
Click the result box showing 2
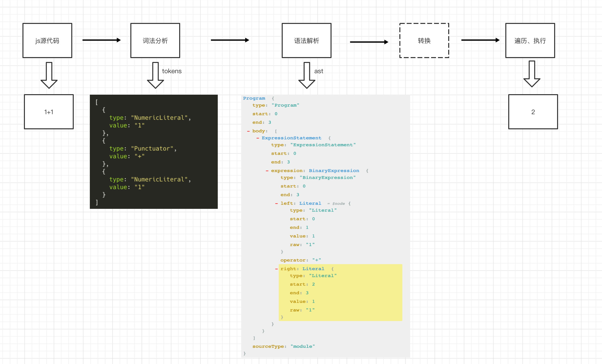pos(533,112)
